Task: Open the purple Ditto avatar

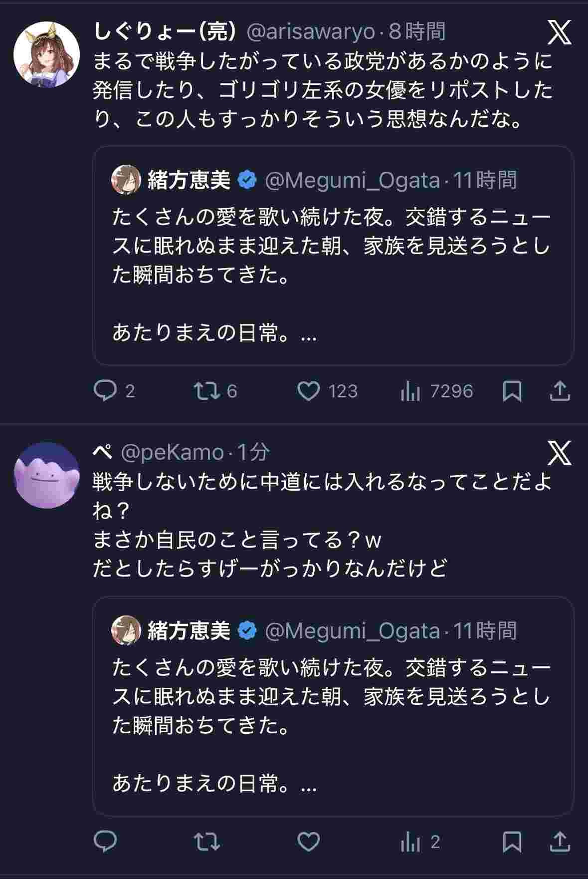Action: [46, 475]
